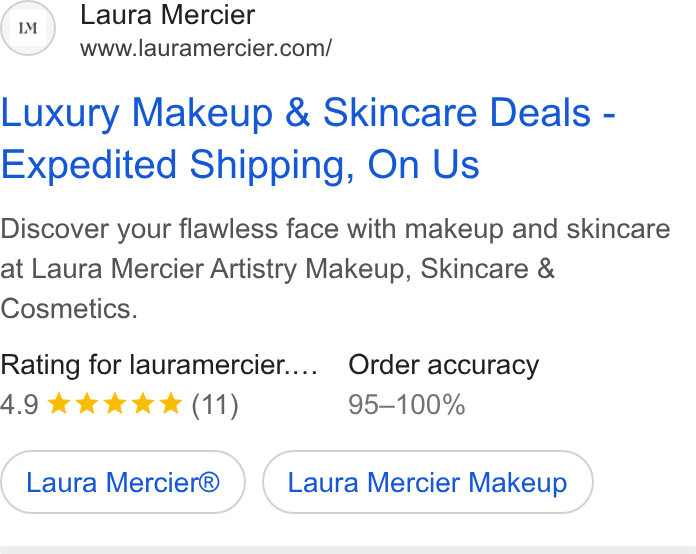Click the first gold star
The width and height of the screenshot is (696, 554).
[59, 404]
